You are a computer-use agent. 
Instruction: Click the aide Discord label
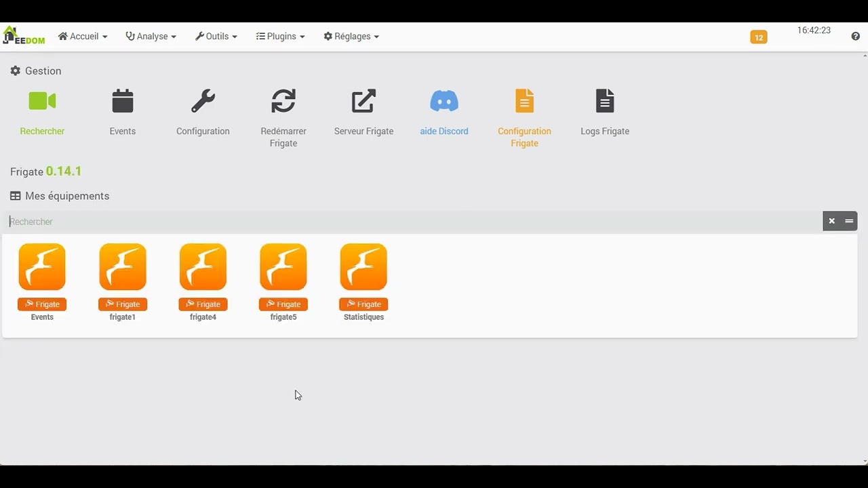pos(444,131)
